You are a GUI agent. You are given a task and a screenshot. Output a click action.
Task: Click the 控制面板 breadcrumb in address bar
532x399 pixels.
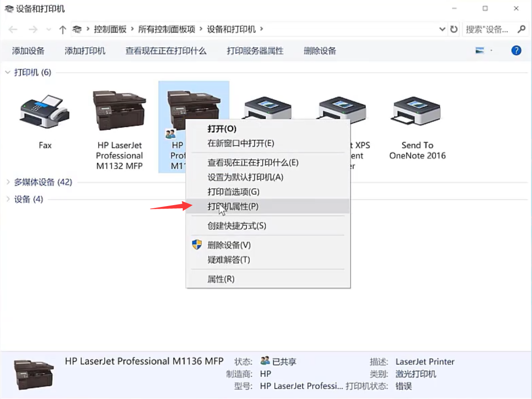coord(110,29)
